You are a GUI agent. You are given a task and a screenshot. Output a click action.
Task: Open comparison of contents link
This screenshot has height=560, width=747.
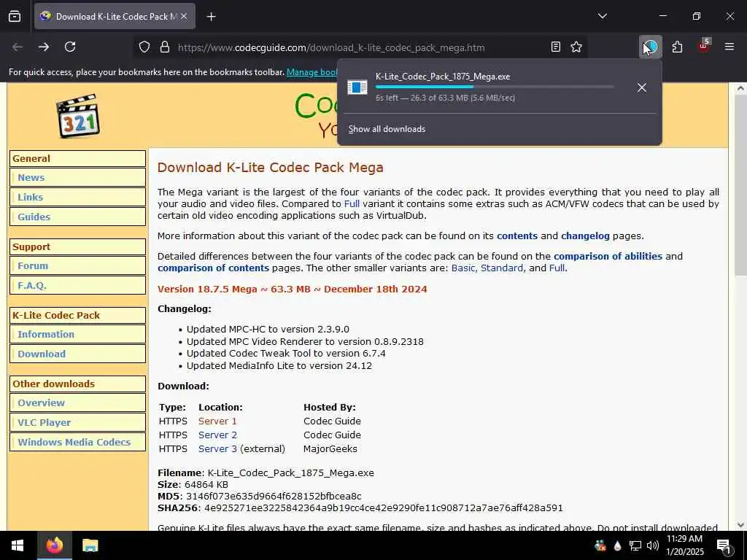(x=214, y=268)
